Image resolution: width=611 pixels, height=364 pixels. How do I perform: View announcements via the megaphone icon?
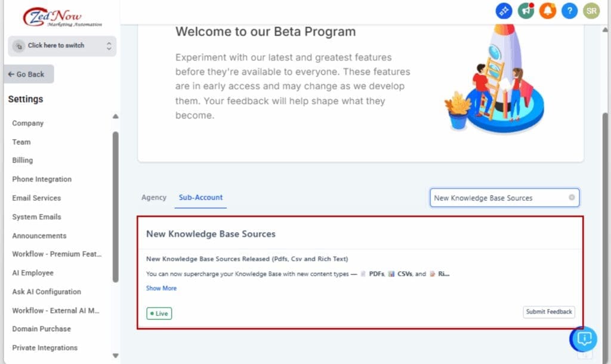tap(526, 10)
